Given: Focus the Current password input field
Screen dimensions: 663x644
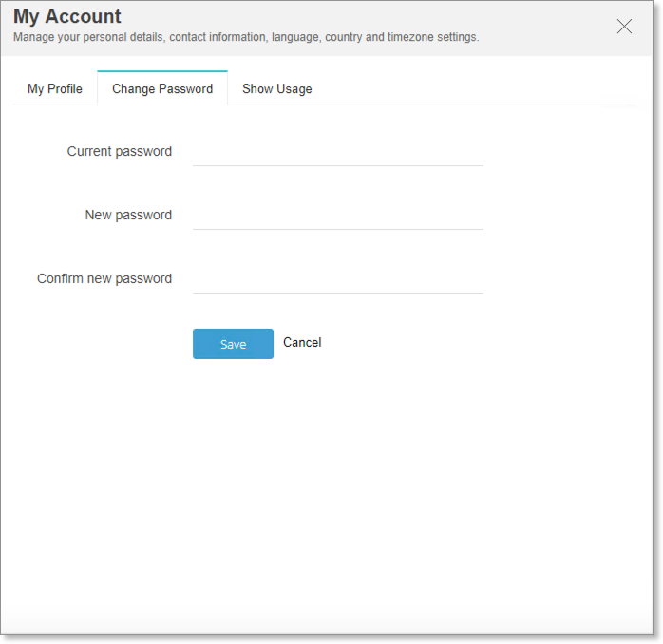Looking at the screenshot, I should coord(338,152).
